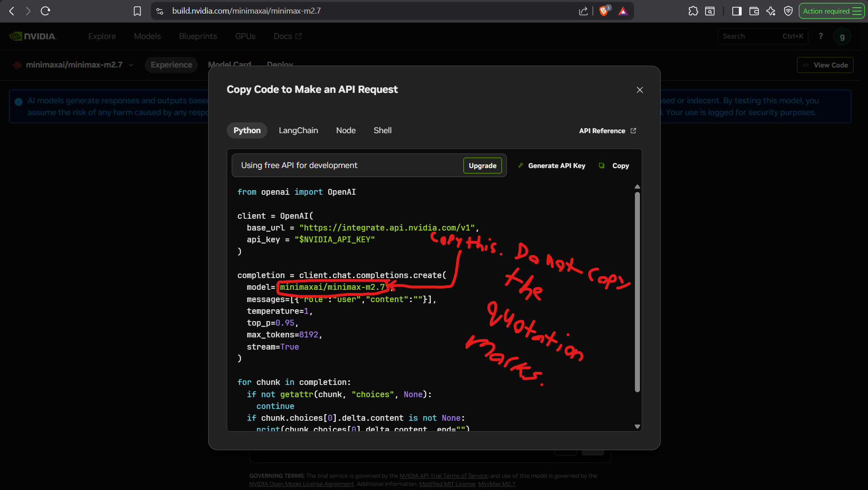868x490 pixels.
Task: Reload the page with the refresh icon
Action: (45, 11)
